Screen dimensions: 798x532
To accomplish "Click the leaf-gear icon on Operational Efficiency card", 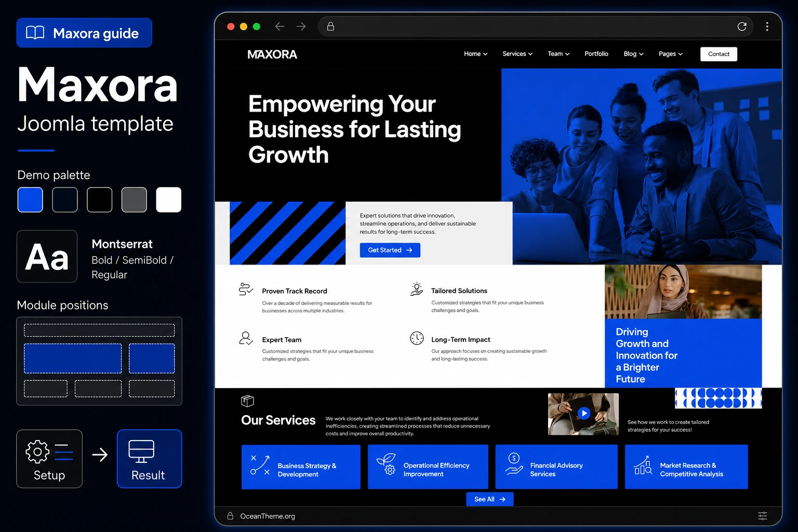I will [x=386, y=464].
